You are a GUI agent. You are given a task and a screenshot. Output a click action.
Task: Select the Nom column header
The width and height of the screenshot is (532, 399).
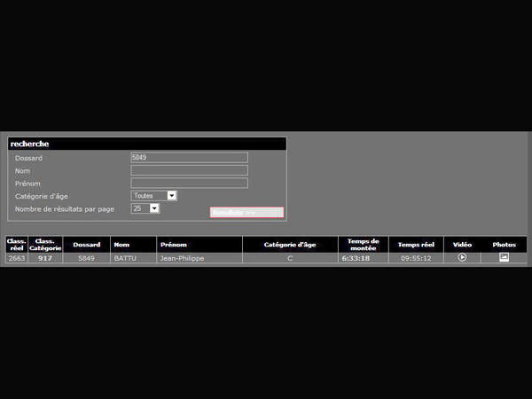click(132, 245)
